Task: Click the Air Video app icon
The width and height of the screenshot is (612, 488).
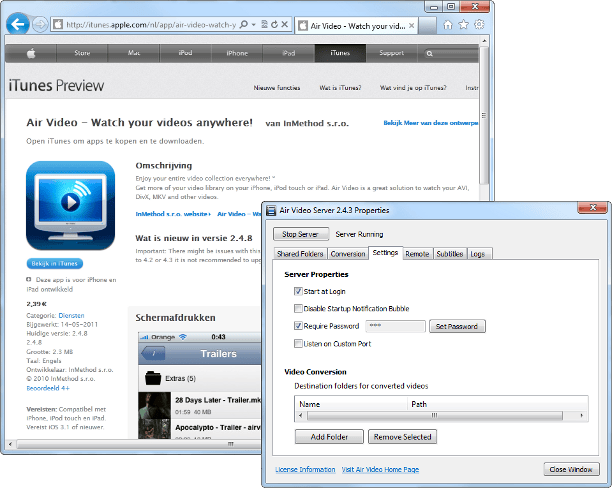Action: [x=71, y=205]
